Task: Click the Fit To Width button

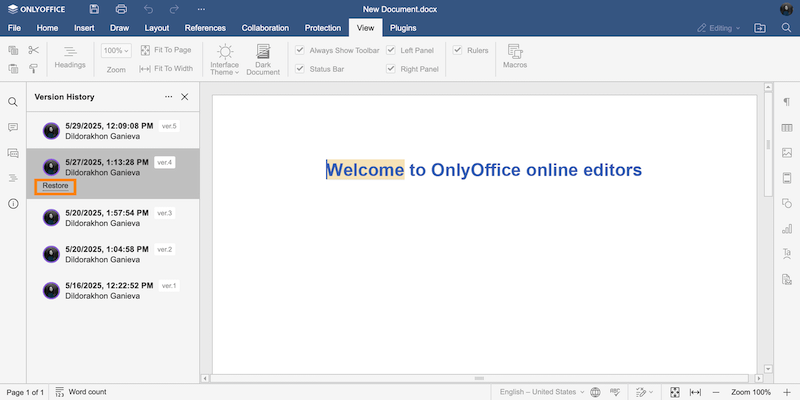Action: point(166,68)
